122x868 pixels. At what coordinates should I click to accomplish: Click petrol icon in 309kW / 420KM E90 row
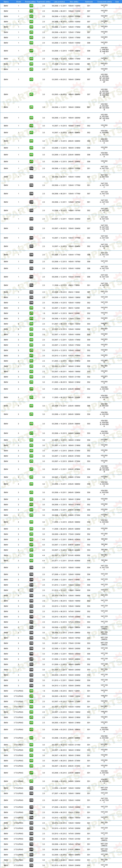31,539
